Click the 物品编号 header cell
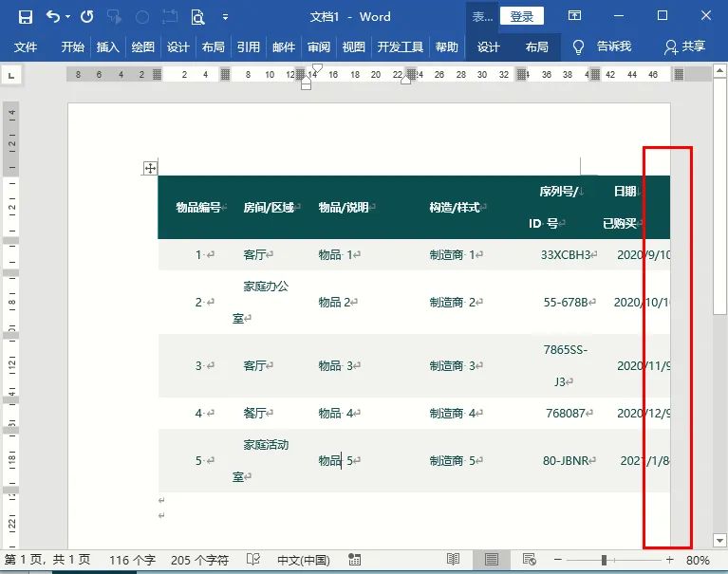 [x=198, y=208]
